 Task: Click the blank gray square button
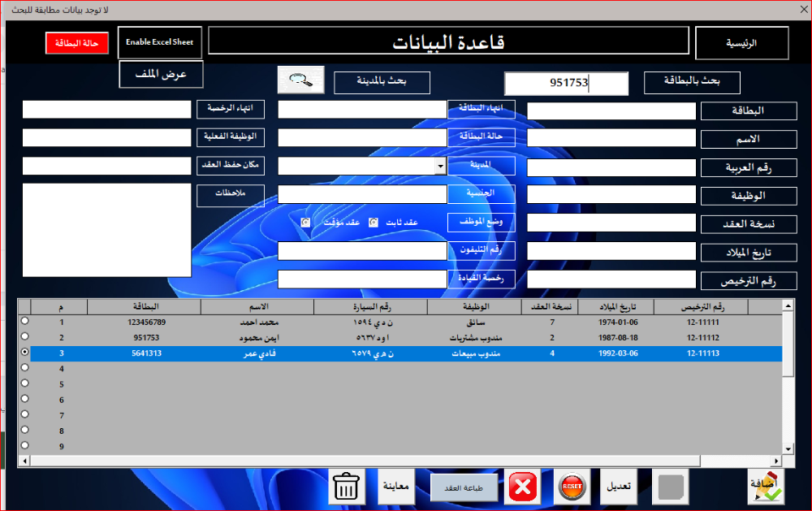click(670, 487)
